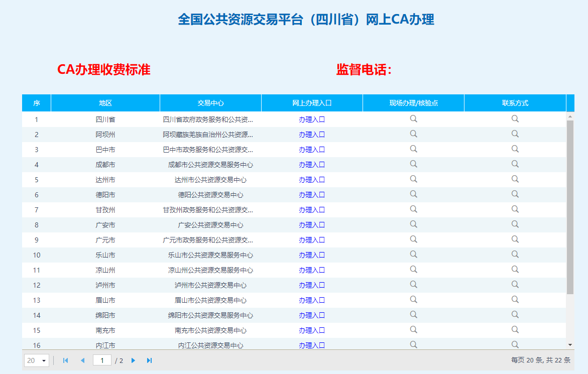This screenshot has width=588, height=374.
Task: Open the 办理入口 link for 阿坝州
Action: click(x=312, y=135)
